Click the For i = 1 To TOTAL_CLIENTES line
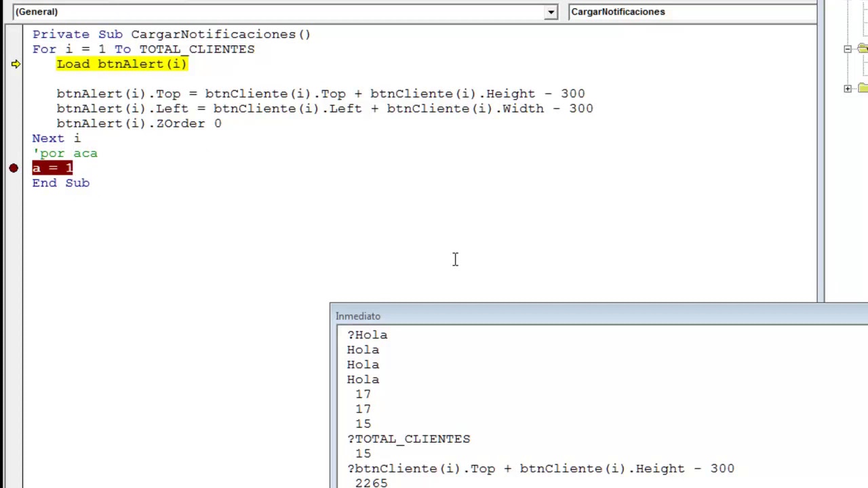868x488 pixels. tap(143, 49)
